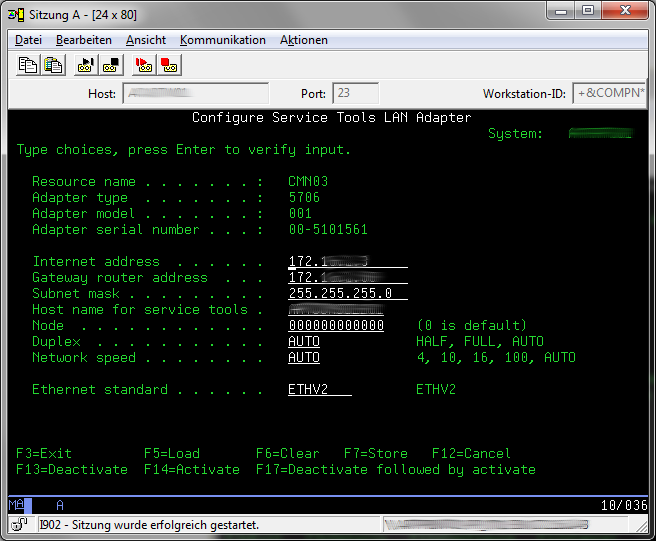Screen dimensions: 656x541
Task: Click the Paste clipboard toolbar icon
Action: [x=53, y=65]
